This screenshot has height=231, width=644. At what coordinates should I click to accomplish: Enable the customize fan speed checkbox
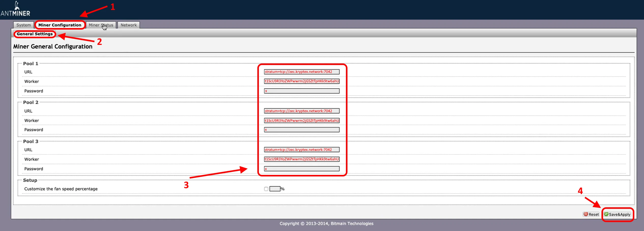tap(266, 189)
